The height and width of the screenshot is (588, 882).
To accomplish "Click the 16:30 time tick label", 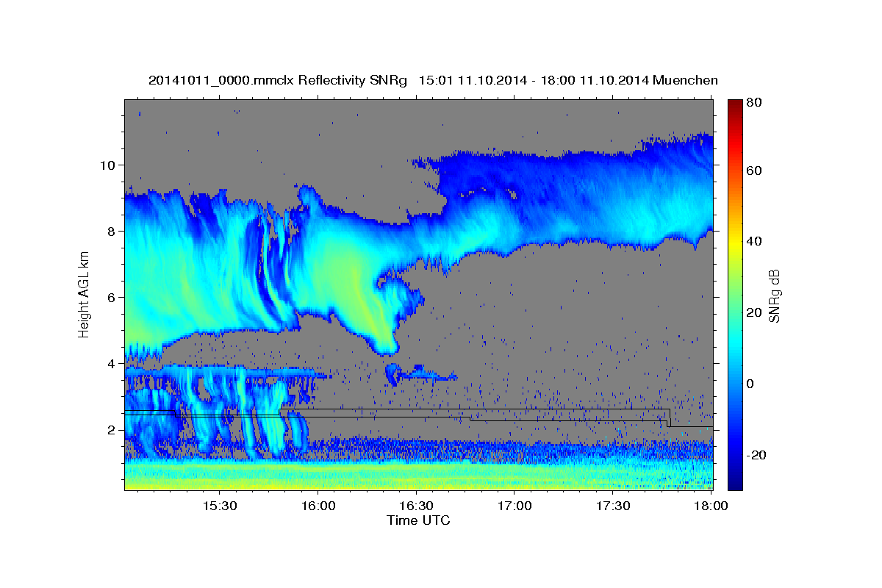I will [416, 506].
